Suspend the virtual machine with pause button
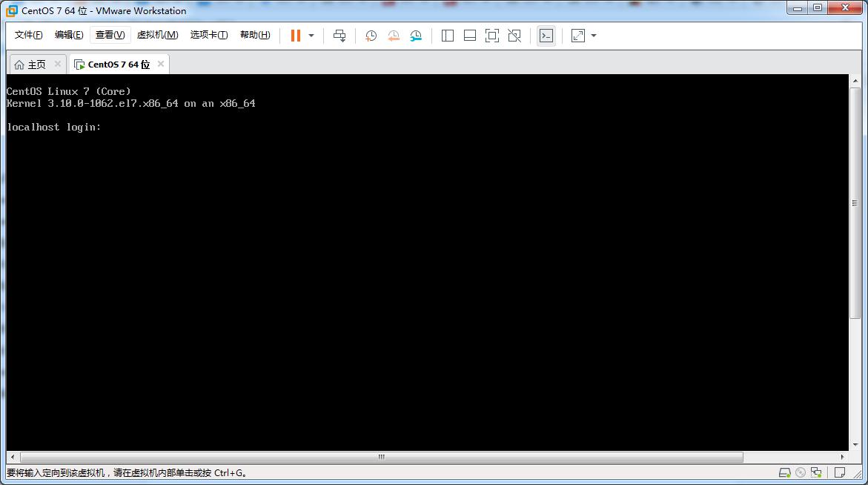This screenshot has width=868, height=485. pos(295,35)
